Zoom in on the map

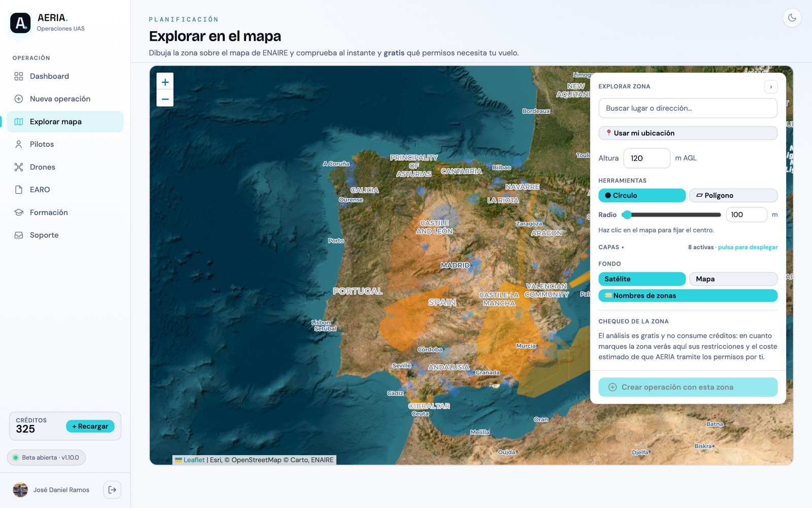click(165, 82)
